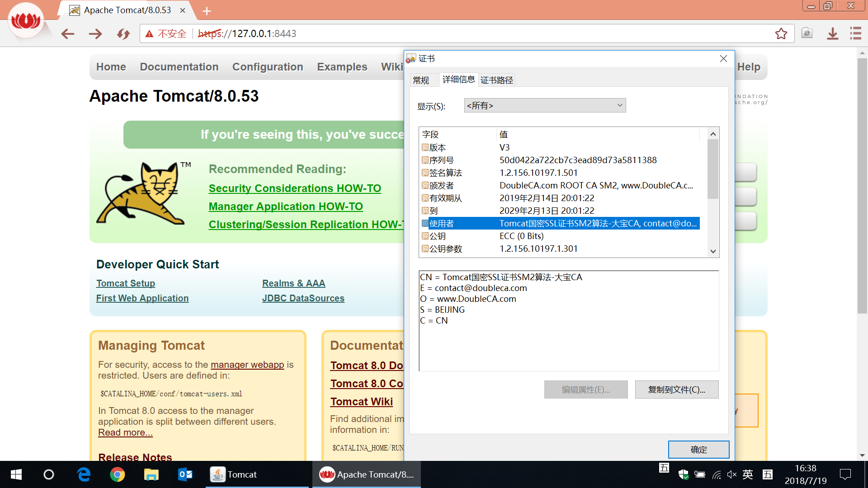
Task: Open the Documentation nav menu item
Action: (x=179, y=67)
